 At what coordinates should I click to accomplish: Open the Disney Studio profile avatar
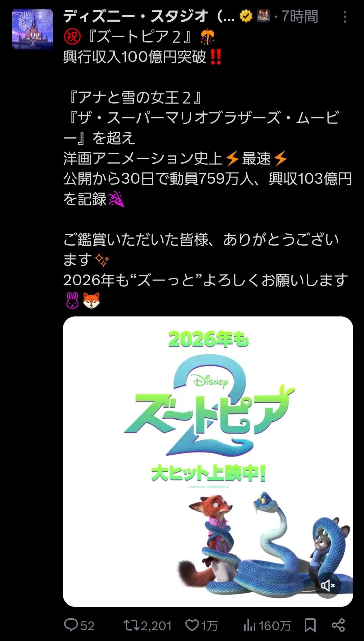tap(32, 29)
